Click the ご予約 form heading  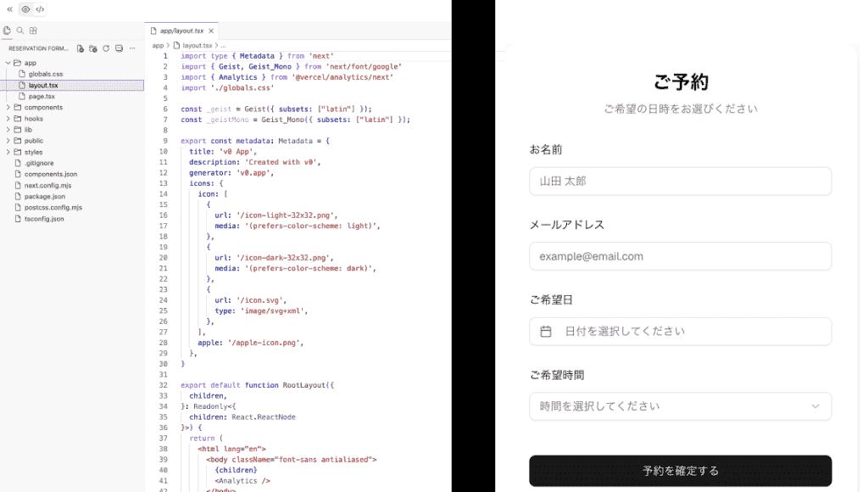681,82
